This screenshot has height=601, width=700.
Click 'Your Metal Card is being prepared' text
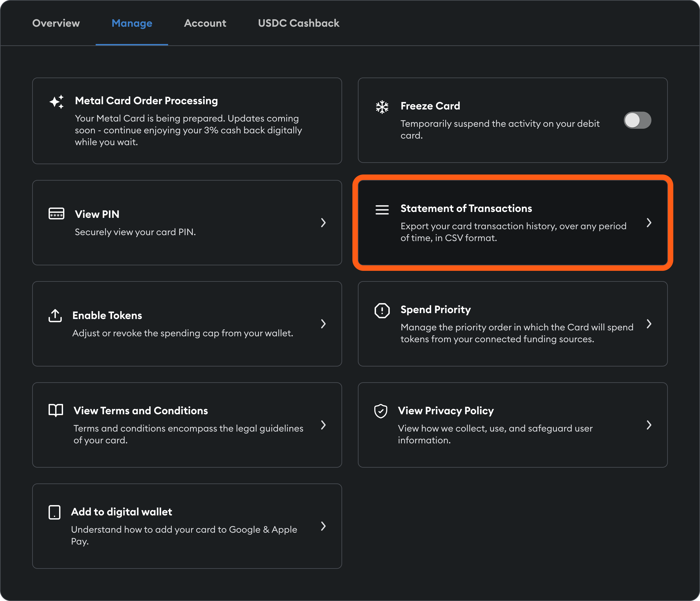tap(188, 130)
